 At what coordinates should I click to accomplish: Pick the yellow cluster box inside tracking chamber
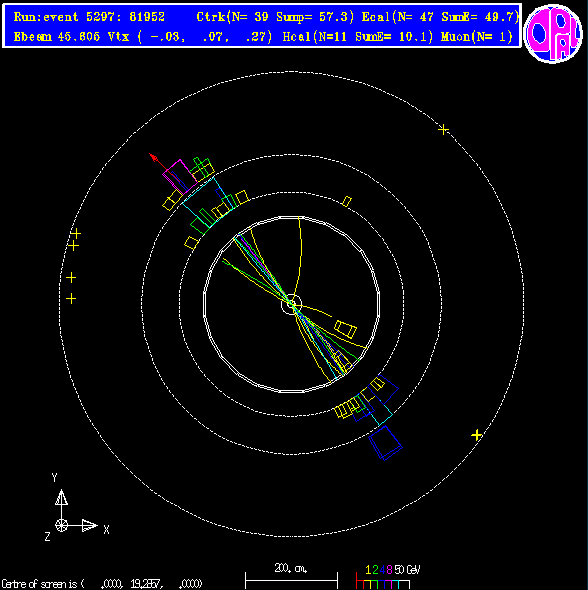click(x=345, y=329)
